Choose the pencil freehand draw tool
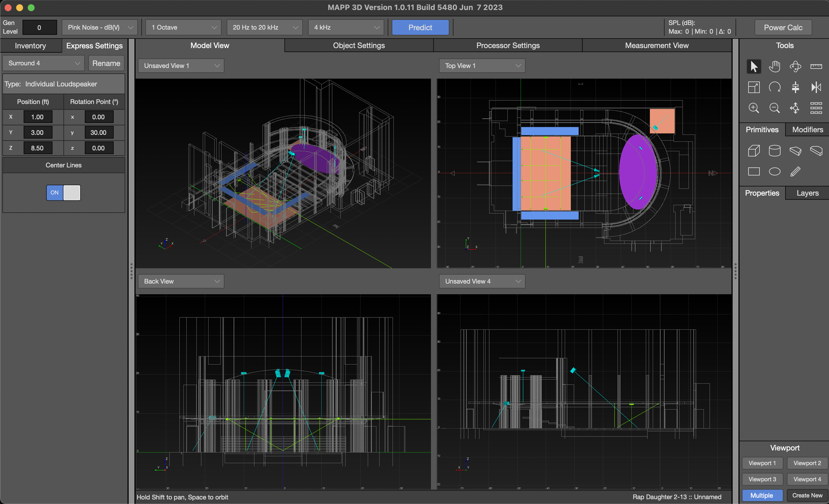 pyautogui.click(x=795, y=171)
